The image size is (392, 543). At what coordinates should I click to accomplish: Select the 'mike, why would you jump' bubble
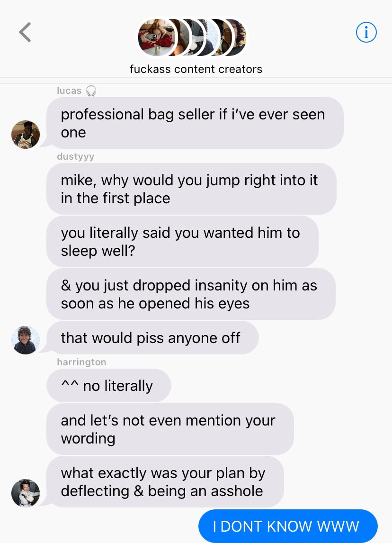pos(191,189)
